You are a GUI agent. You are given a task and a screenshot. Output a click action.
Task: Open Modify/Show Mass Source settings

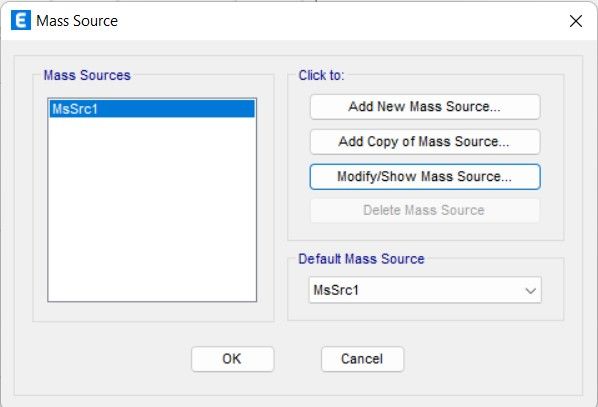pos(425,177)
